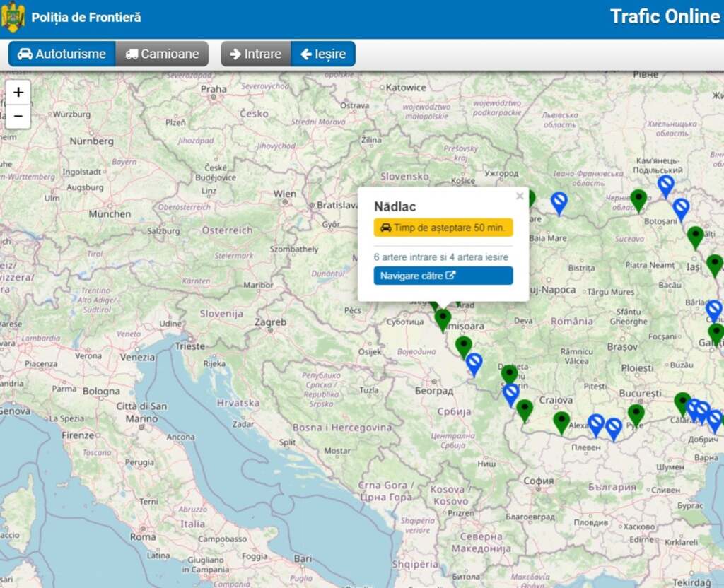Switch vehicle type to Autoturisme
The width and height of the screenshot is (724, 588).
coord(62,54)
